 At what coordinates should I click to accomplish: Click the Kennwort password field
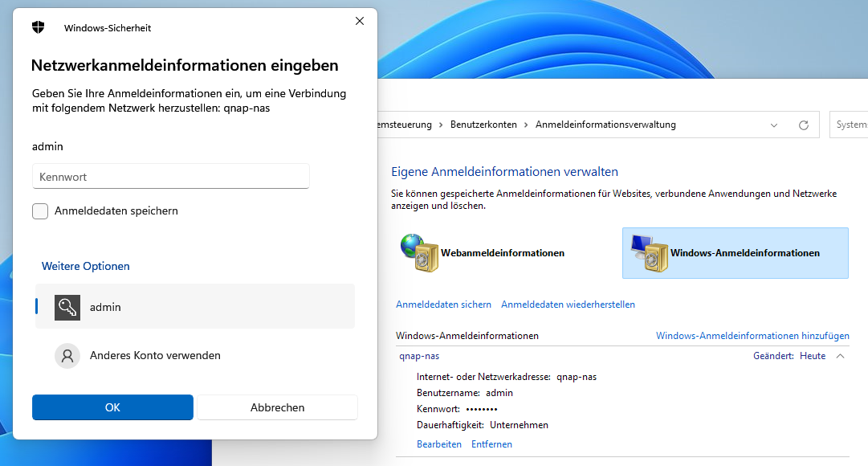(170, 176)
